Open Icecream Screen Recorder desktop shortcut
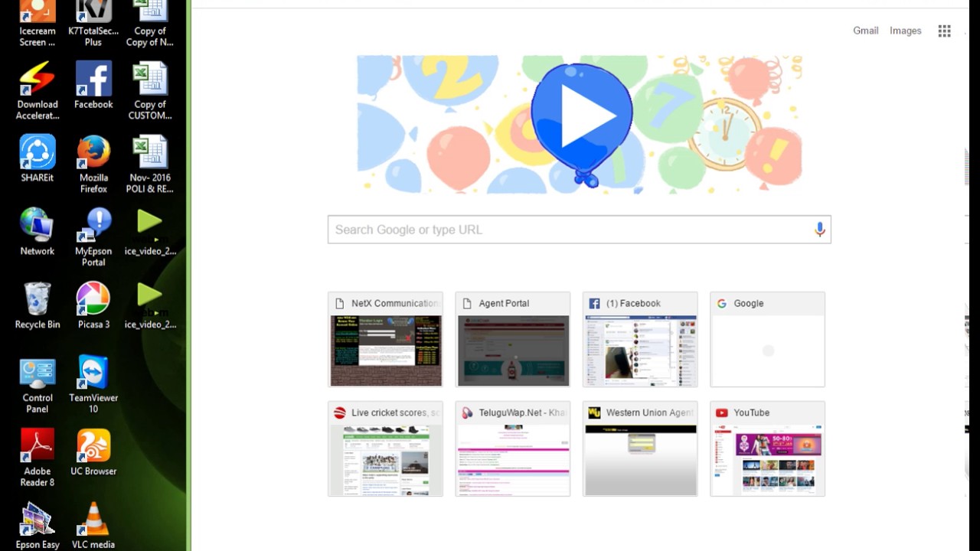 (37, 23)
